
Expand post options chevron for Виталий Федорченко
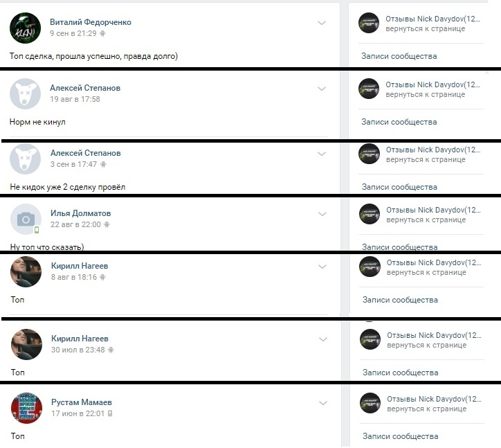tap(322, 23)
